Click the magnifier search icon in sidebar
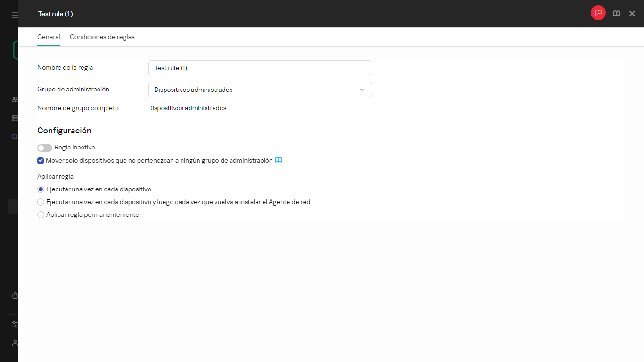 [x=15, y=137]
